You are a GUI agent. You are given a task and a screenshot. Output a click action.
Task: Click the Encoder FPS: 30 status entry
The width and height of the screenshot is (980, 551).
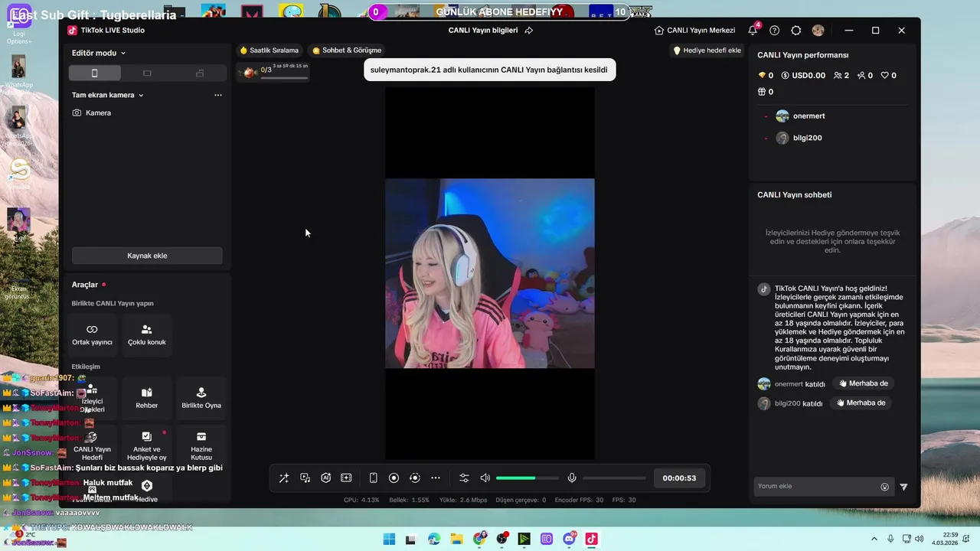click(x=579, y=500)
